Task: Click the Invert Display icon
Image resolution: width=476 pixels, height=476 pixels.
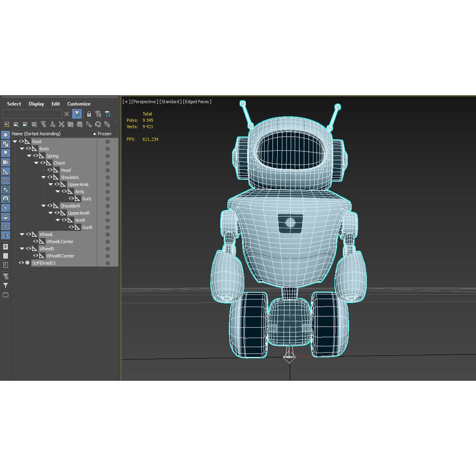Action: click(5, 265)
